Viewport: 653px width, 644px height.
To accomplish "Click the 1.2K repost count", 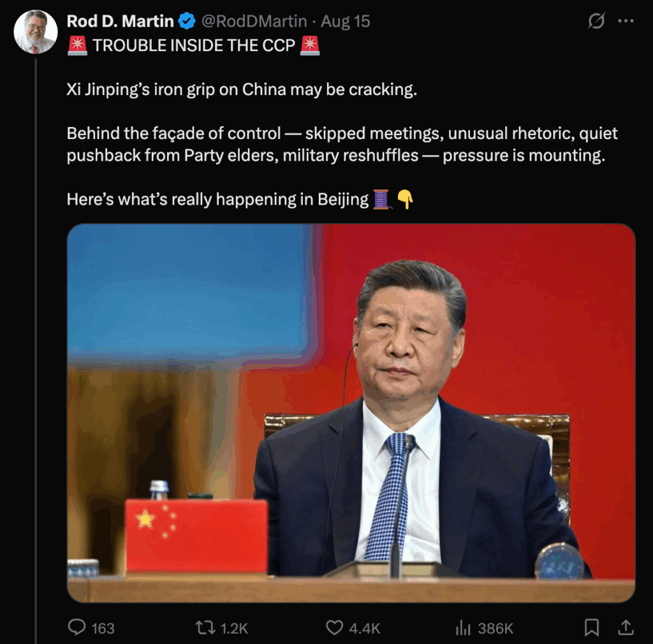I will point(234,628).
